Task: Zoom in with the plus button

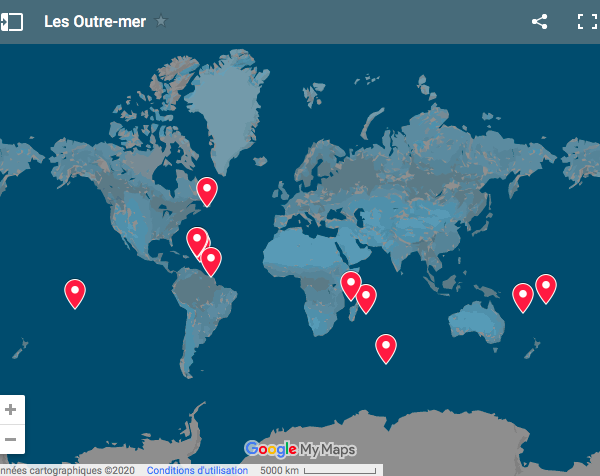Action: click(11, 409)
